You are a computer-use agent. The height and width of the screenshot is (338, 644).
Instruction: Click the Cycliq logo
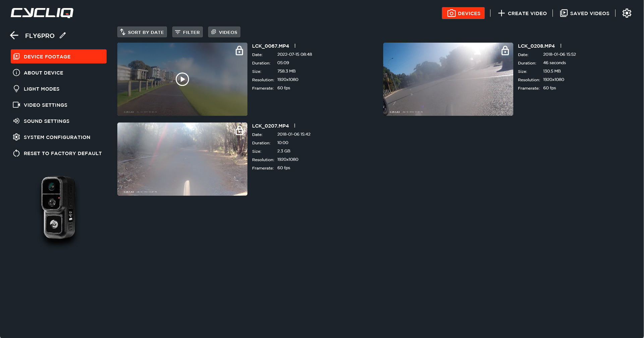(x=42, y=13)
